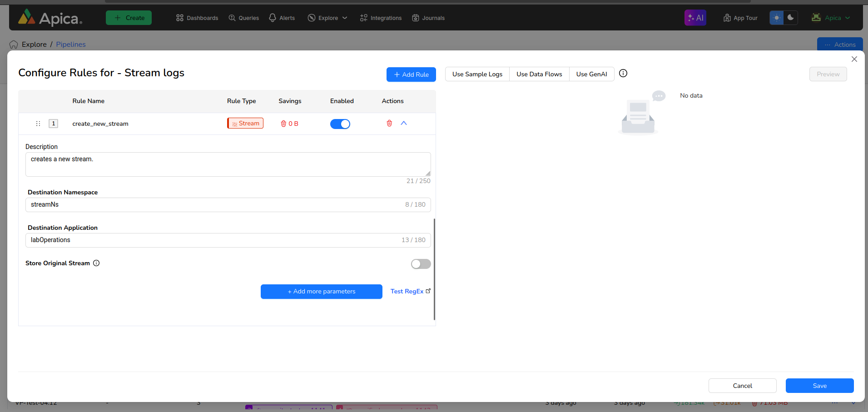868x412 pixels.
Task: Select the Use Sample Logs tab
Action: pos(477,74)
